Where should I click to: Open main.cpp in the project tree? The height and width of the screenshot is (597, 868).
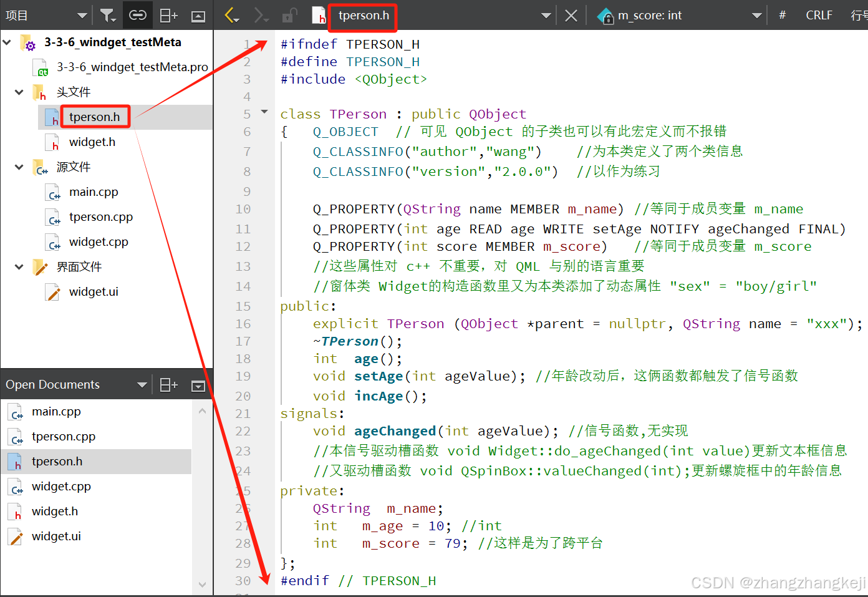pyautogui.click(x=94, y=192)
